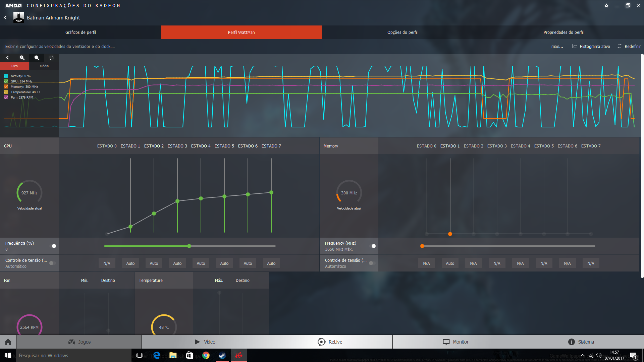Open the Home icon in bottom navigation

(x=8, y=342)
